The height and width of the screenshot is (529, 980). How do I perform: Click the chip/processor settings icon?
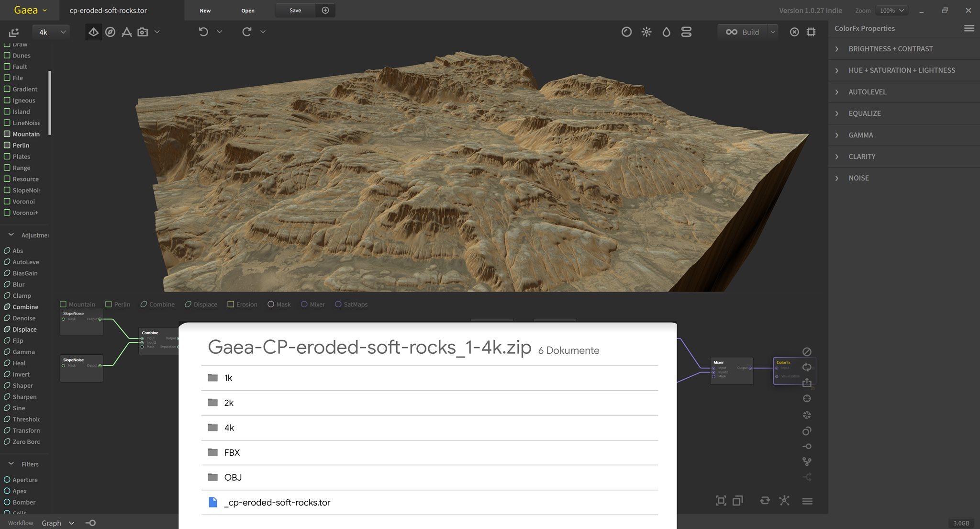point(811,32)
